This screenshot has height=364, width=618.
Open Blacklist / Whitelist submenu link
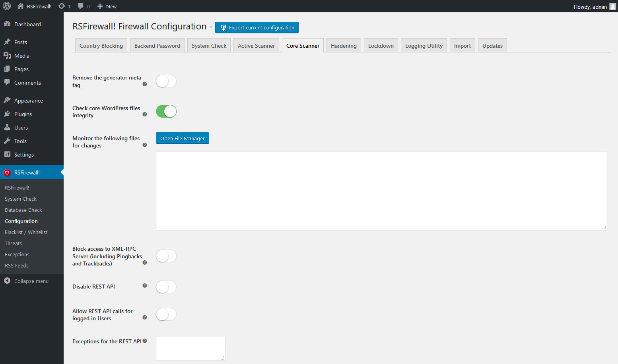coord(26,232)
